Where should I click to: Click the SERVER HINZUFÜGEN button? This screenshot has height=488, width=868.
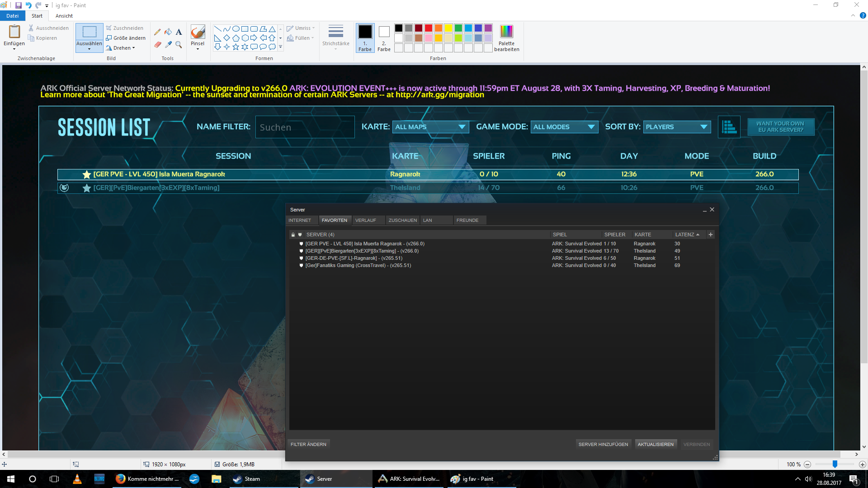(x=603, y=444)
